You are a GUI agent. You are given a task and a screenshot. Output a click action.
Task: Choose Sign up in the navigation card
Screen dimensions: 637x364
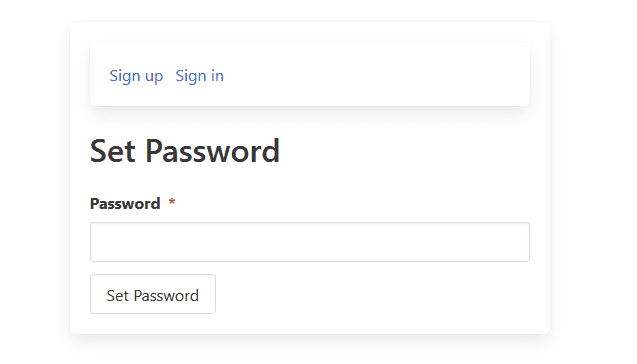(136, 76)
